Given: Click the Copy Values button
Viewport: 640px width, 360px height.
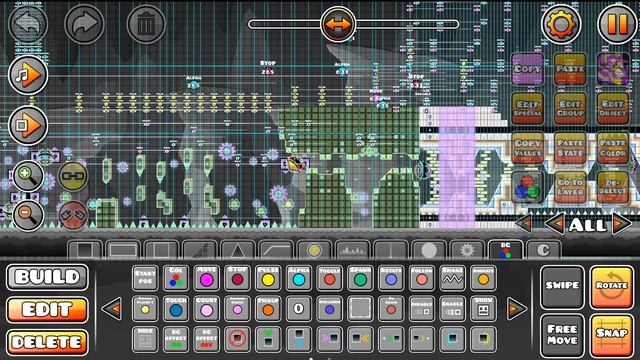Looking at the screenshot, I should (x=527, y=148).
